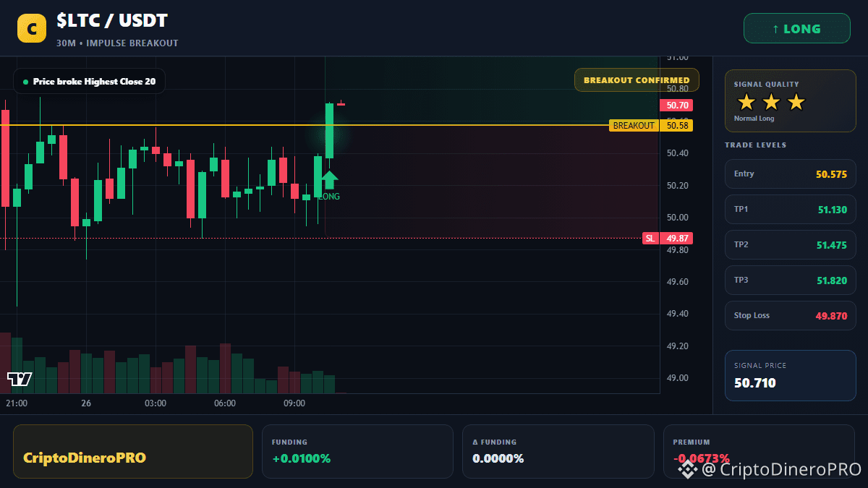Click the Normal Long quality label
The image size is (868, 488).
point(754,119)
